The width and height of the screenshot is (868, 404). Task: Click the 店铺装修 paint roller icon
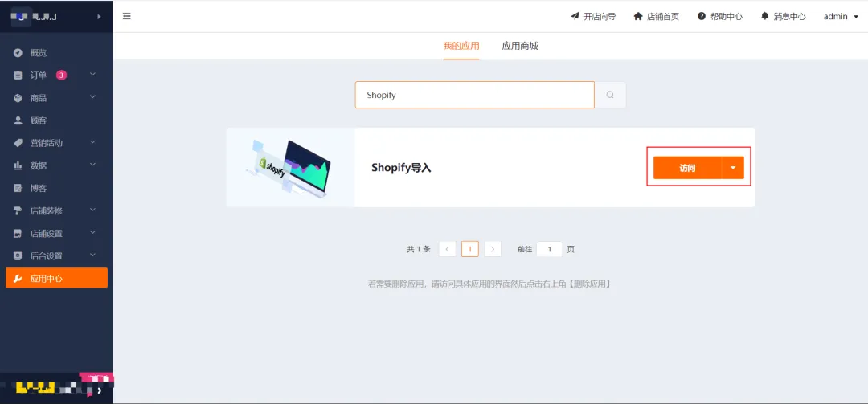[18, 211]
